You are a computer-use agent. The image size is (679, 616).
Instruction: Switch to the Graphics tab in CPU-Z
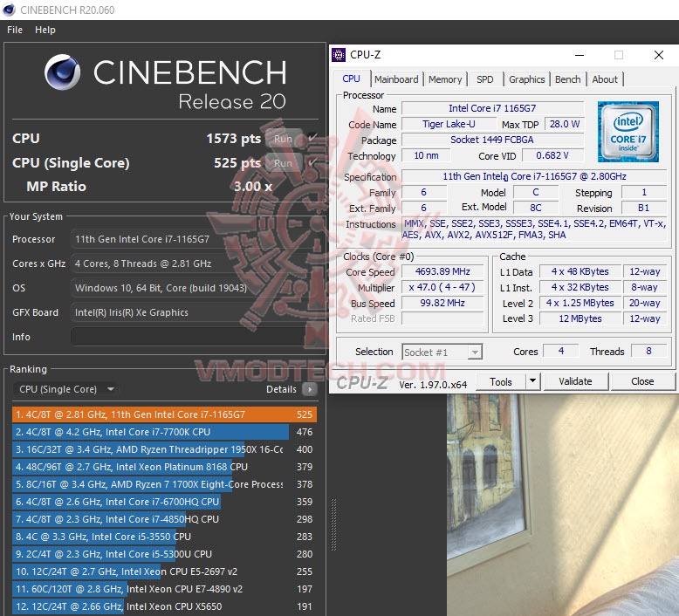[526, 79]
